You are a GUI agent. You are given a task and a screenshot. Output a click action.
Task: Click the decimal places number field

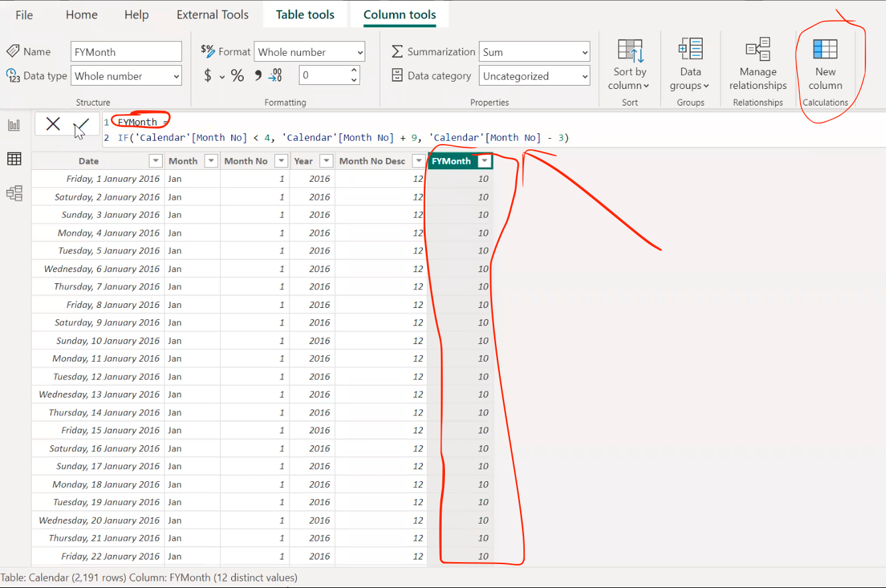pos(323,76)
